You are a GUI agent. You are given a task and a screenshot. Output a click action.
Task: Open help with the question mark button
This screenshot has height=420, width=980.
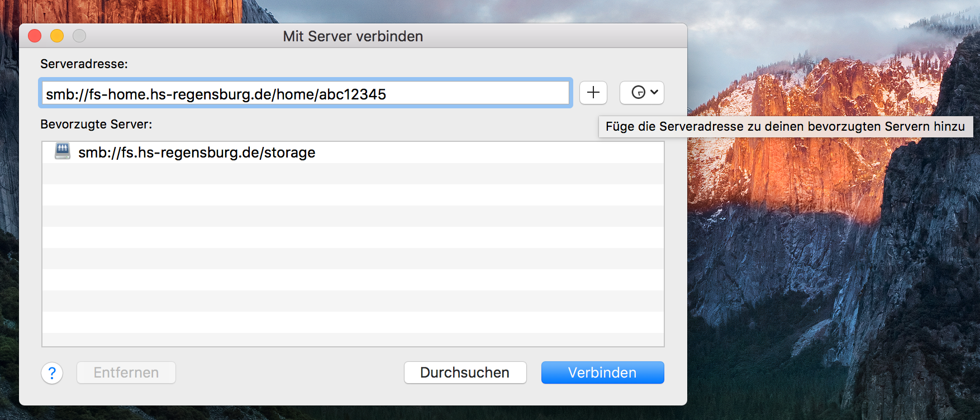(52, 373)
